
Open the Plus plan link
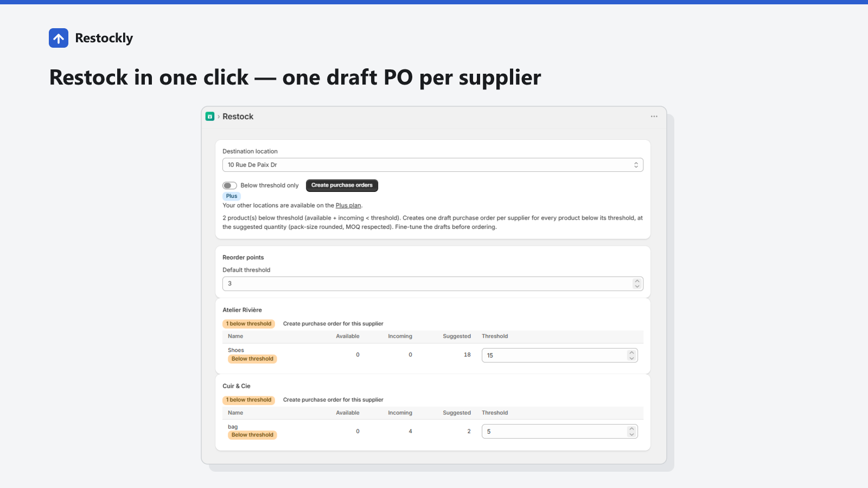(x=348, y=206)
